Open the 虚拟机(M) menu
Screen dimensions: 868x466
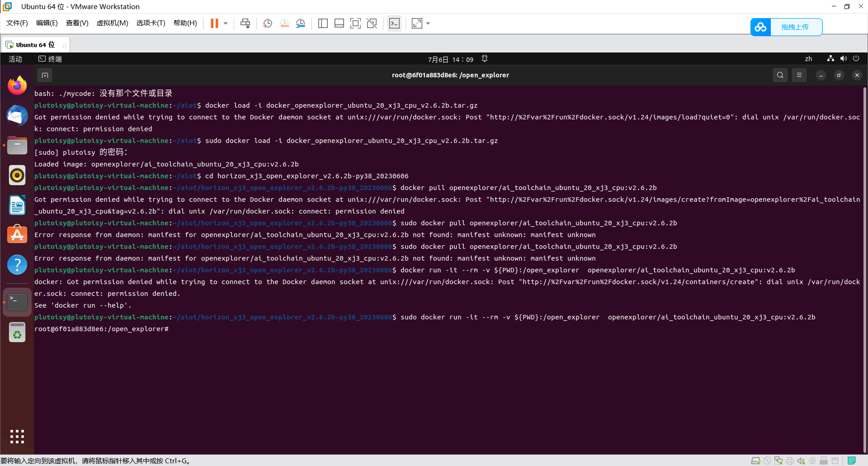click(113, 23)
